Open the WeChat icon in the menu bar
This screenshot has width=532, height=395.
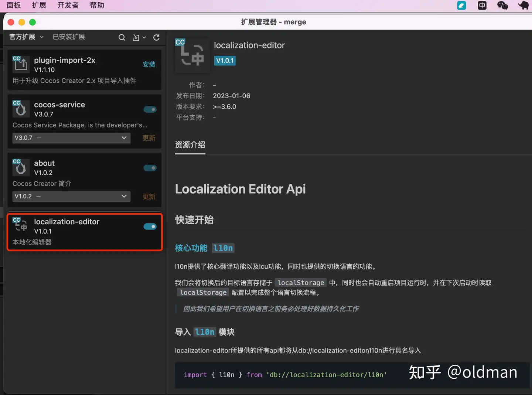pos(502,5)
